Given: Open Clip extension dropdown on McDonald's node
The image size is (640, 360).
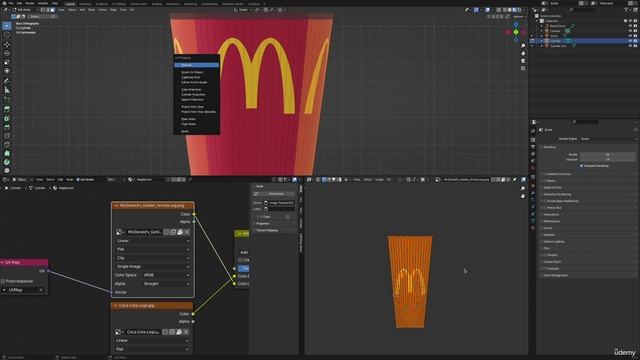Looking at the screenshot, I should click(x=152, y=258).
